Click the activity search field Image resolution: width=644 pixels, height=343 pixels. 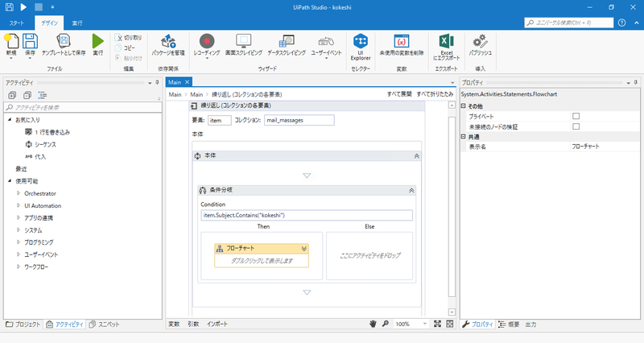pyautogui.click(x=83, y=107)
